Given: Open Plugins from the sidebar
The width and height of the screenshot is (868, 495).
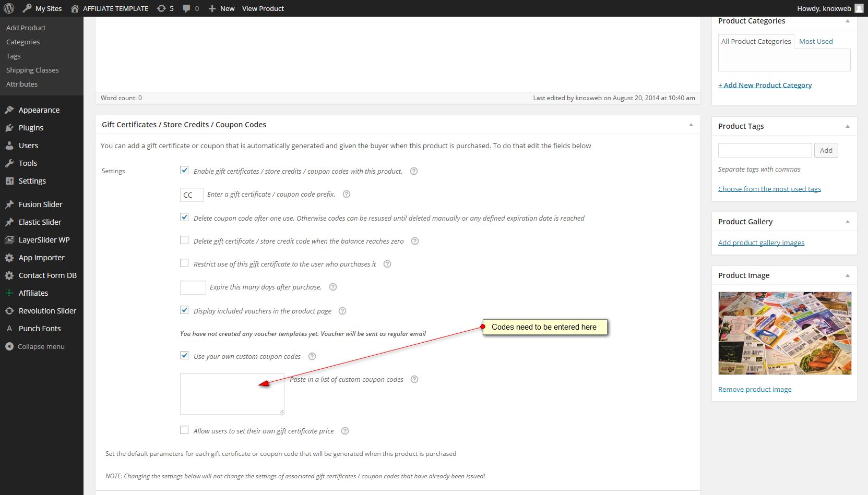Looking at the screenshot, I should click(31, 128).
